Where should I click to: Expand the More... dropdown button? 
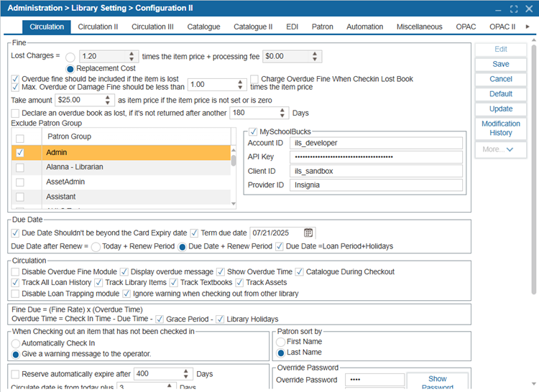click(501, 149)
